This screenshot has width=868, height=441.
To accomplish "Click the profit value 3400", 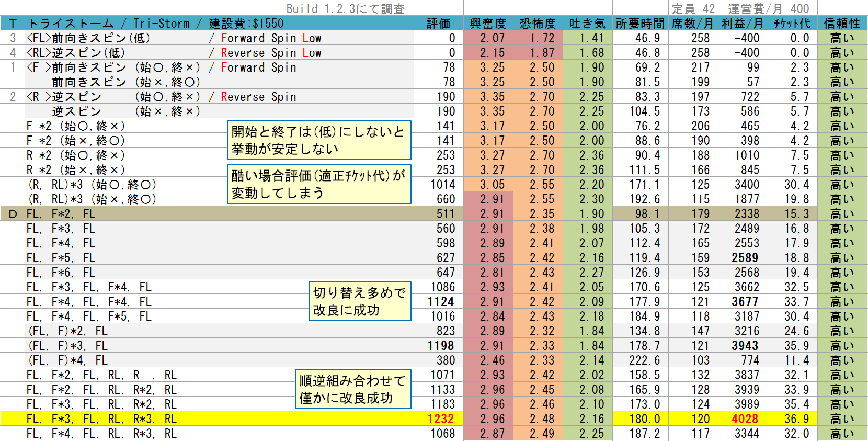I will coord(747,185).
